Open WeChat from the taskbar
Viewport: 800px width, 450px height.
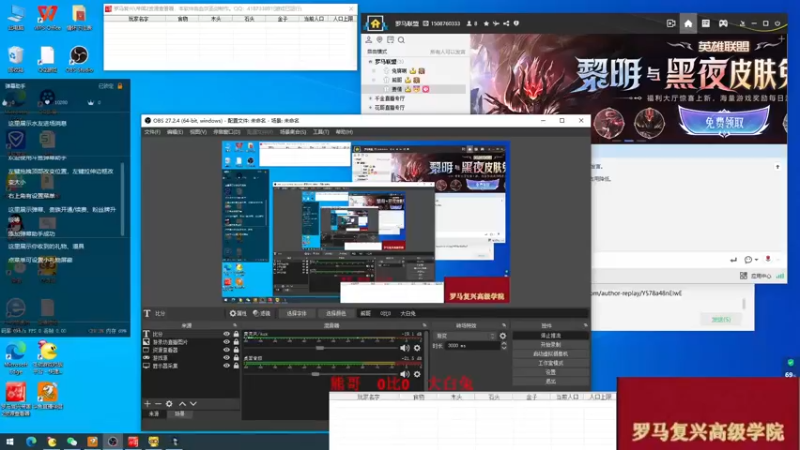72,441
